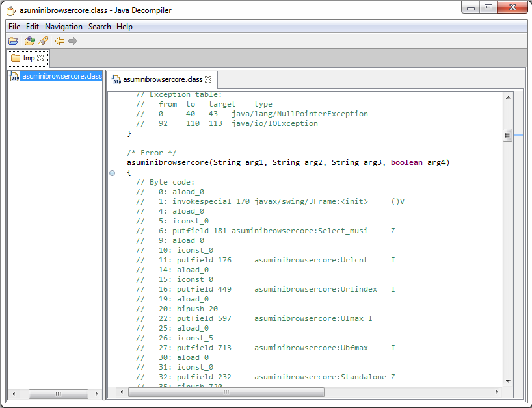Close the tmp tab with its X
The width and height of the screenshot is (532, 408).
(x=40, y=58)
